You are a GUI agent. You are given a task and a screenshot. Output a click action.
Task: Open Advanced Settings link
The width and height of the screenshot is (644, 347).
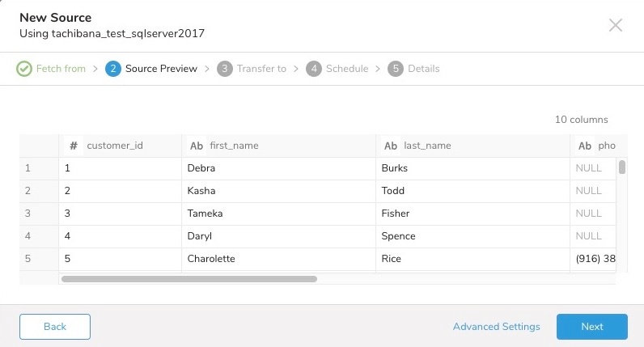[496, 327]
